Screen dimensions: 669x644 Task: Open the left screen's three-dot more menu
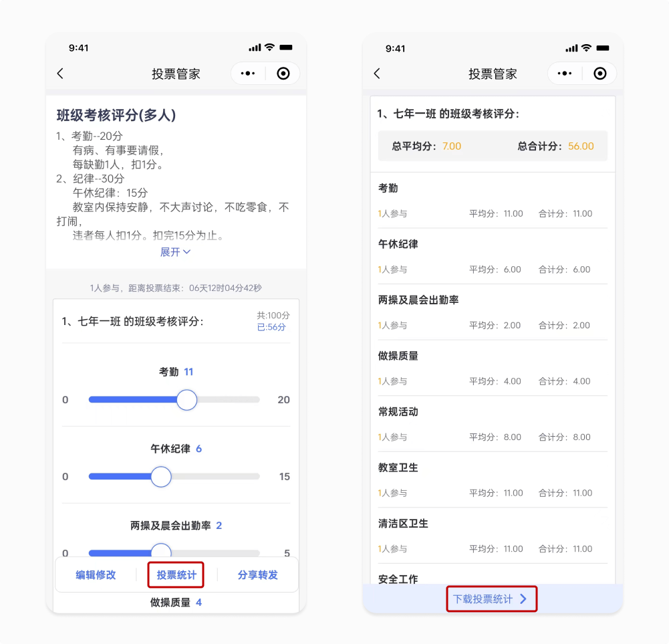[248, 74]
